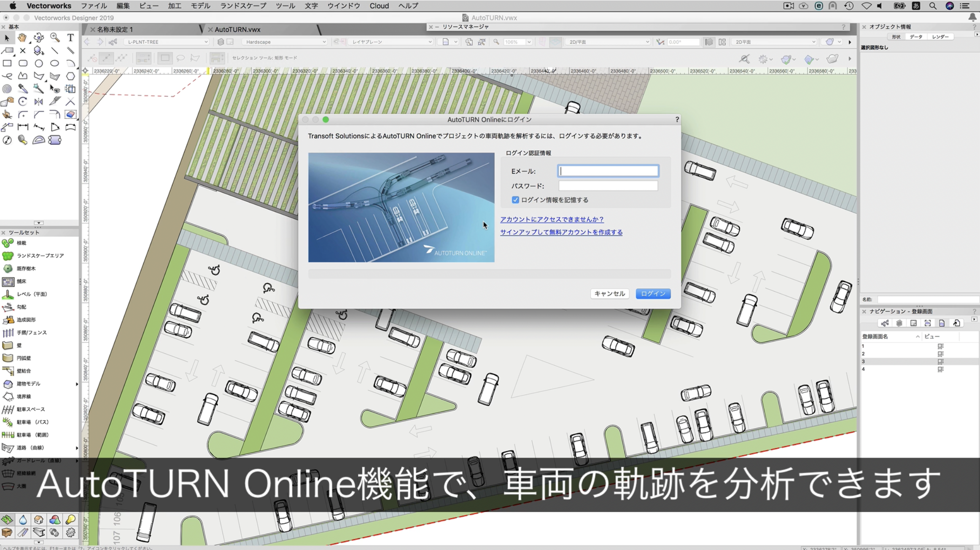Open the free account sign-up link
Viewport: 980px width, 550px height.
[561, 232]
